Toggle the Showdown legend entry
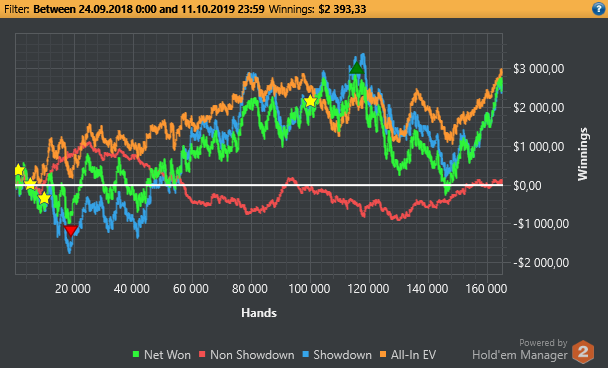Image resolution: width=608 pixels, height=368 pixels. point(337,354)
